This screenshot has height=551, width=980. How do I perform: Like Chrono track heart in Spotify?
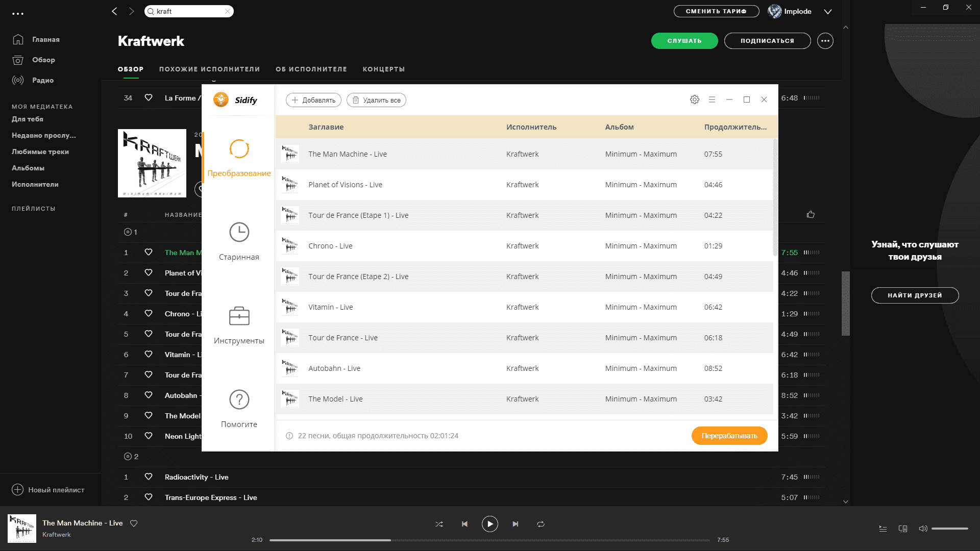pos(149,313)
